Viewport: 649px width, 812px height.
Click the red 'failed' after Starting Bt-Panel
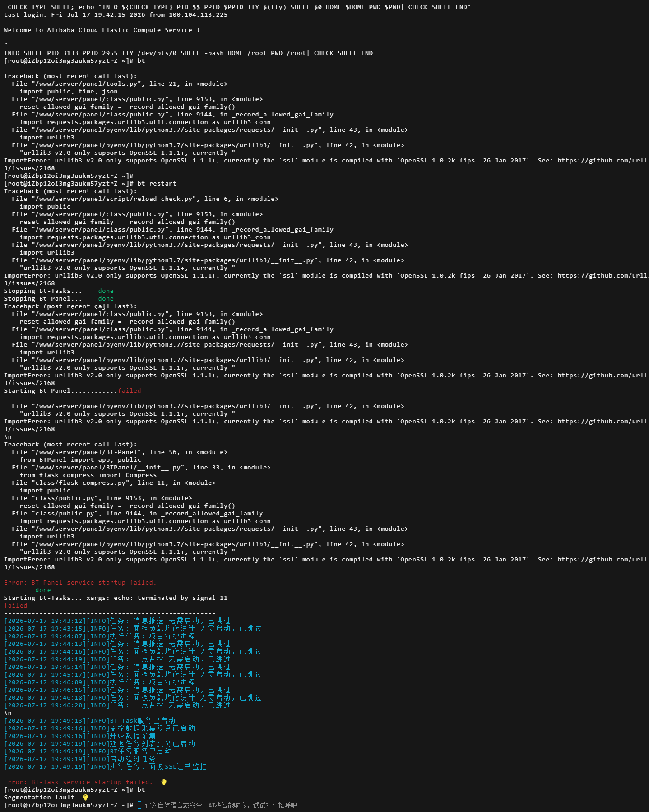coord(130,391)
